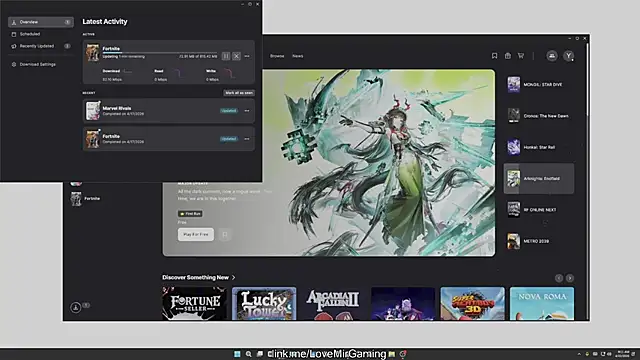Click the Updated badge on Marvel Rivals

tap(229, 111)
